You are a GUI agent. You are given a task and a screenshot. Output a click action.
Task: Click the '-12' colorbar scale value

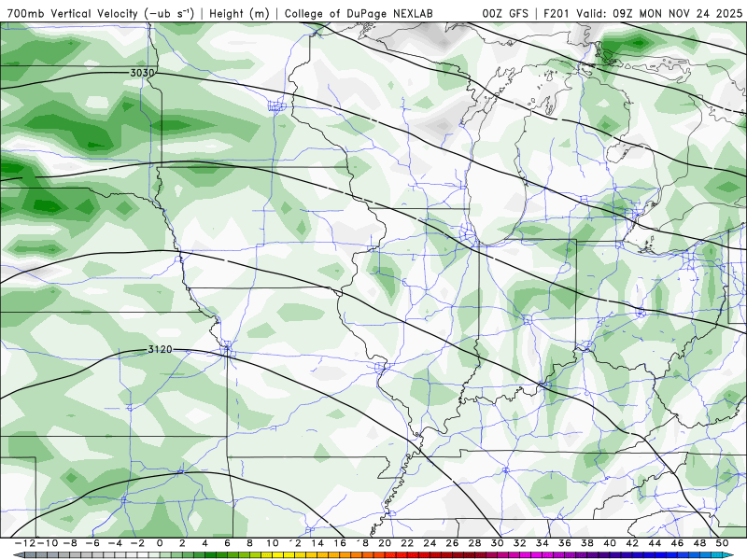[25, 543]
